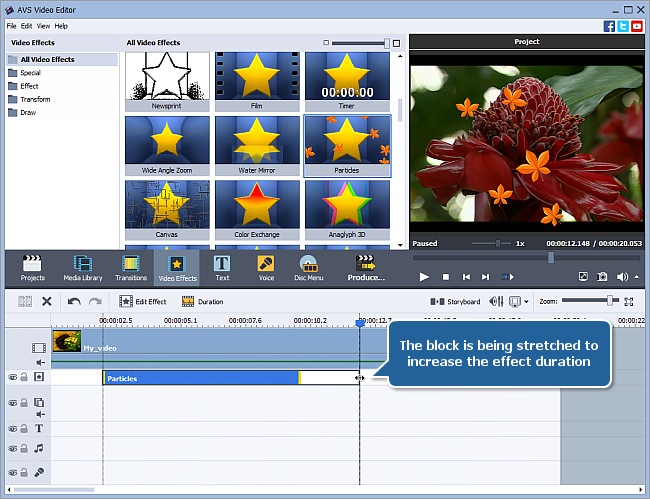
Task: Open the Facebook page icon
Action: [609, 26]
